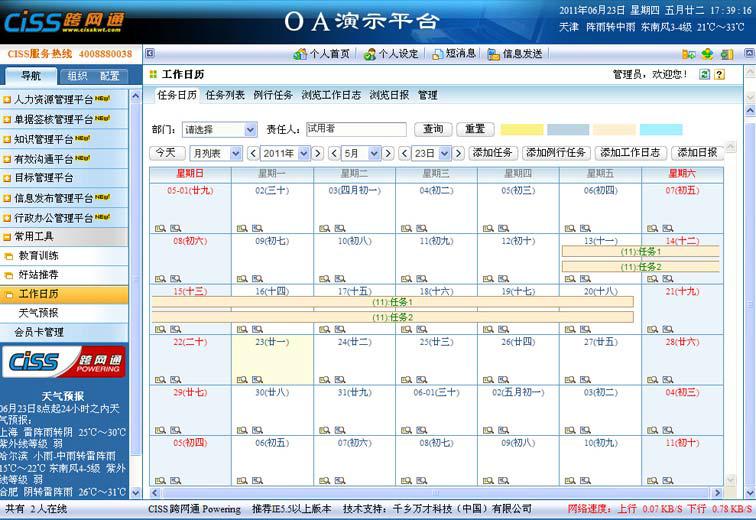Click the 添加日报 button
The height and width of the screenshot is (520, 756).
(697, 153)
